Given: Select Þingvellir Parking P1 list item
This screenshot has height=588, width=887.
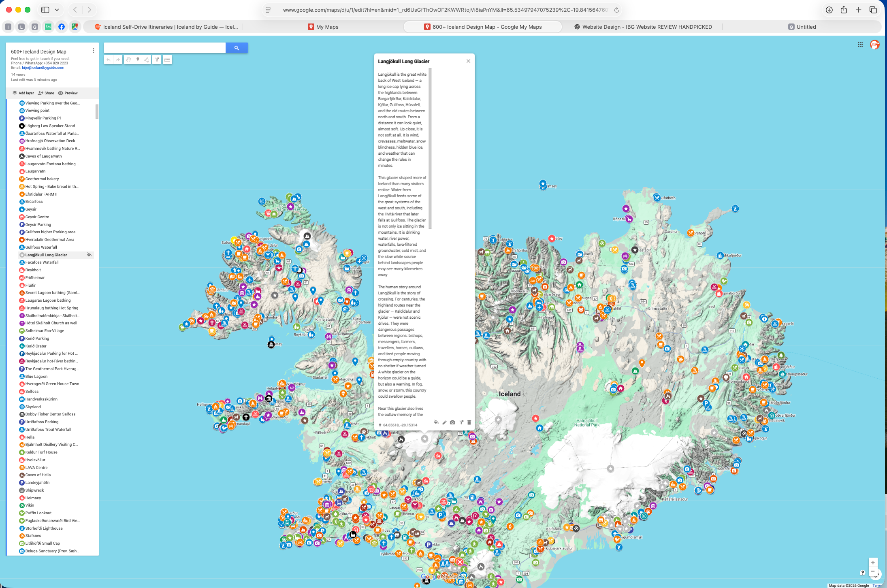Looking at the screenshot, I should coord(43,118).
